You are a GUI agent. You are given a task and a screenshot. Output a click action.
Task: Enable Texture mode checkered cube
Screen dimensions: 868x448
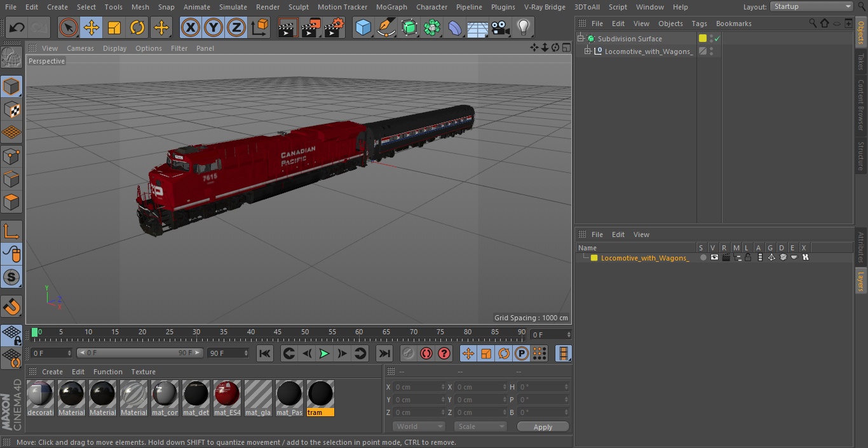click(x=11, y=109)
